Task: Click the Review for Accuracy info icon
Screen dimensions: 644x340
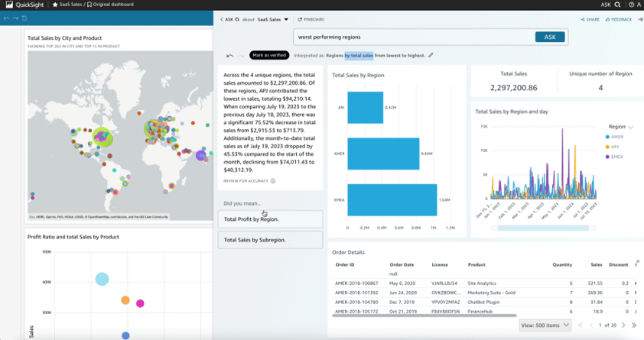Action: click(273, 181)
